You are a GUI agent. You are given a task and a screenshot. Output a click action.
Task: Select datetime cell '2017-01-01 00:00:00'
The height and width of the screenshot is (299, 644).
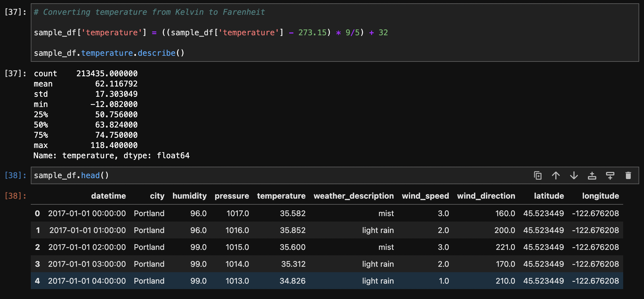tap(87, 213)
